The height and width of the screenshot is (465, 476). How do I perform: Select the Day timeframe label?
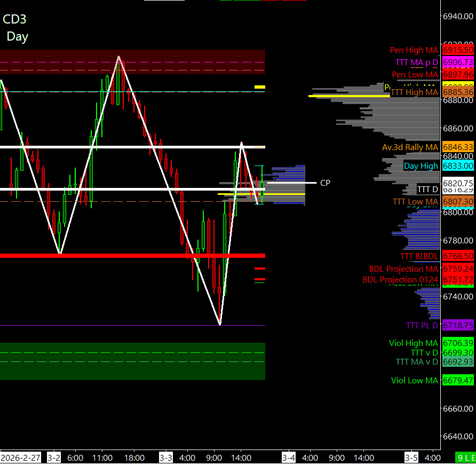(x=18, y=37)
